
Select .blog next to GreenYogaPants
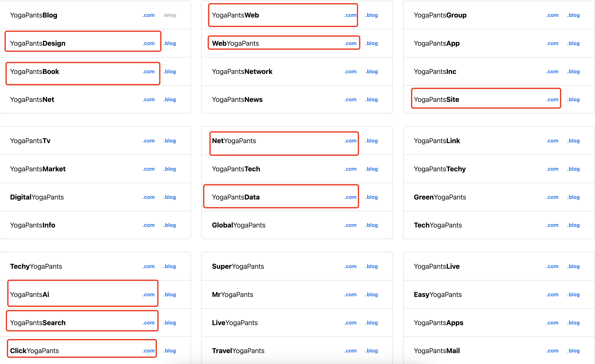574,197
